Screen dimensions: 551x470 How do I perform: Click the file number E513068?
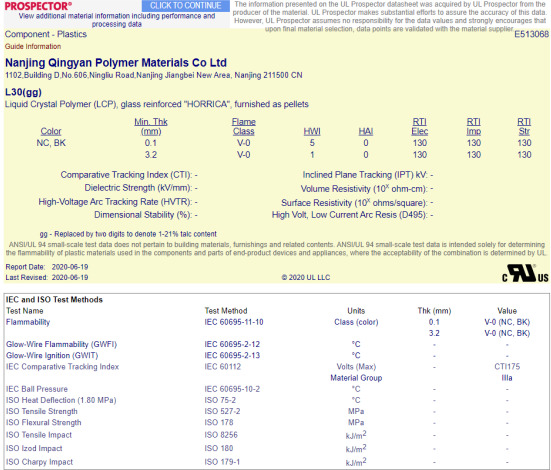click(x=531, y=34)
